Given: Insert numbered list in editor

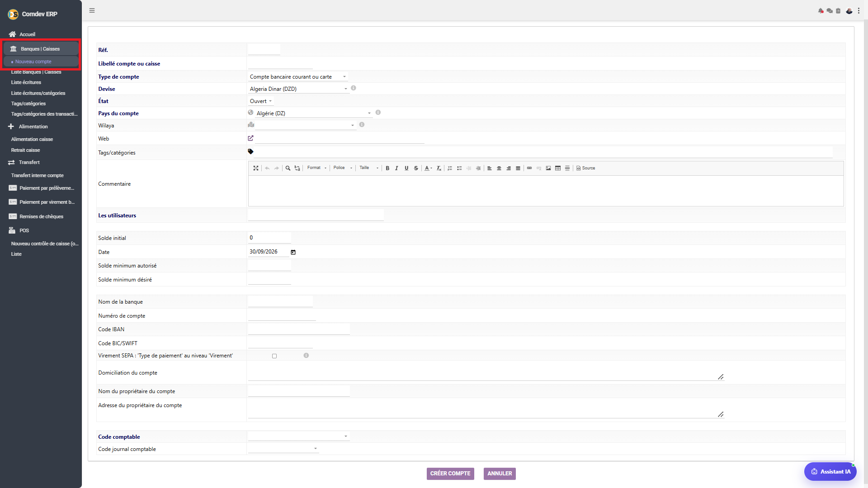Looking at the screenshot, I should click(450, 168).
